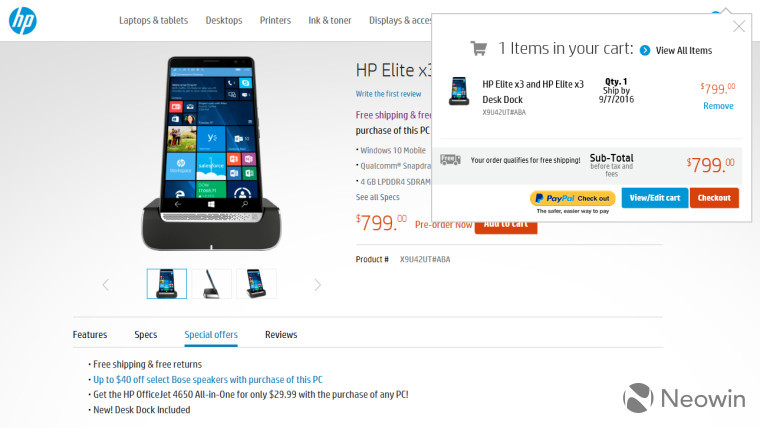Open the Ink & toner menu
Viewport: 760px width, 428px height.
(x=330, y=20)
